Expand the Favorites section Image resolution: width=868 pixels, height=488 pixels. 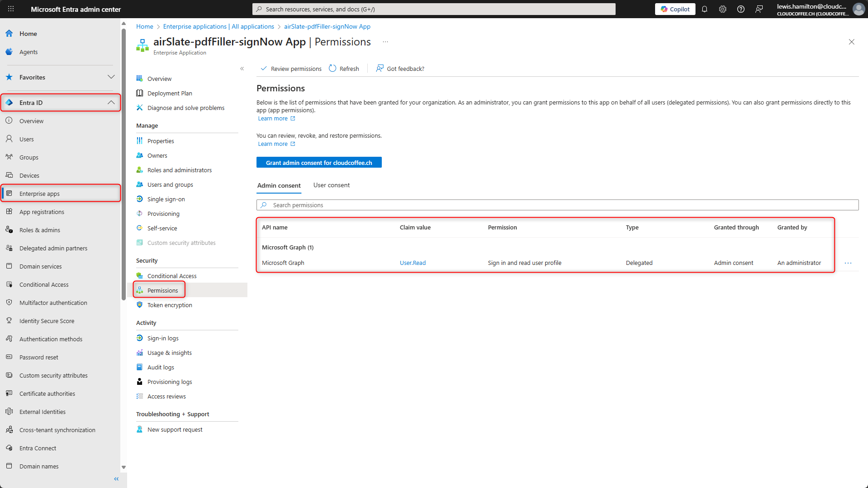click(x=60, y=77)
